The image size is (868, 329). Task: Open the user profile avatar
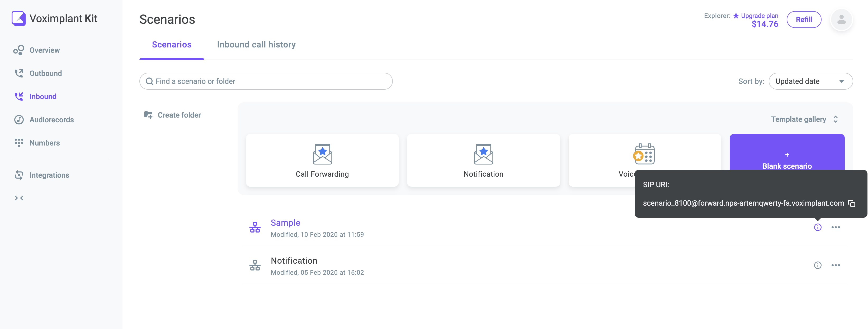click(842, 20)
